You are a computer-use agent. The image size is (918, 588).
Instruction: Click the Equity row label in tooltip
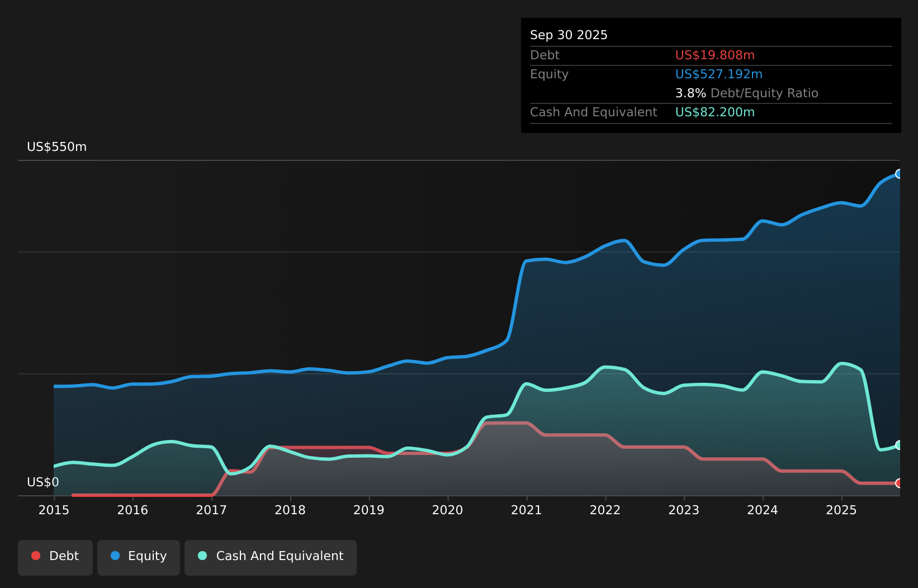(x=549, y=74)
